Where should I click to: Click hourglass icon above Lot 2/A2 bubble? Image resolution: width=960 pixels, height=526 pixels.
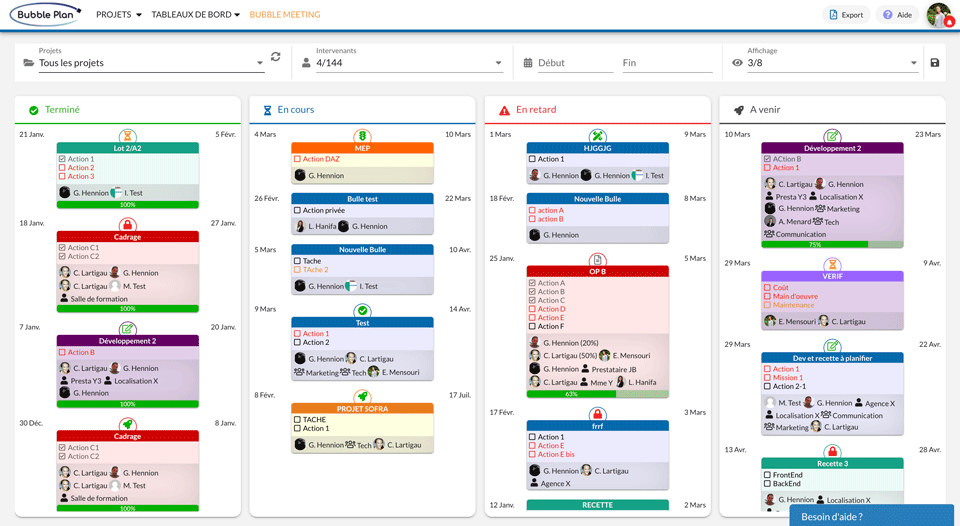tap(127, 135)
